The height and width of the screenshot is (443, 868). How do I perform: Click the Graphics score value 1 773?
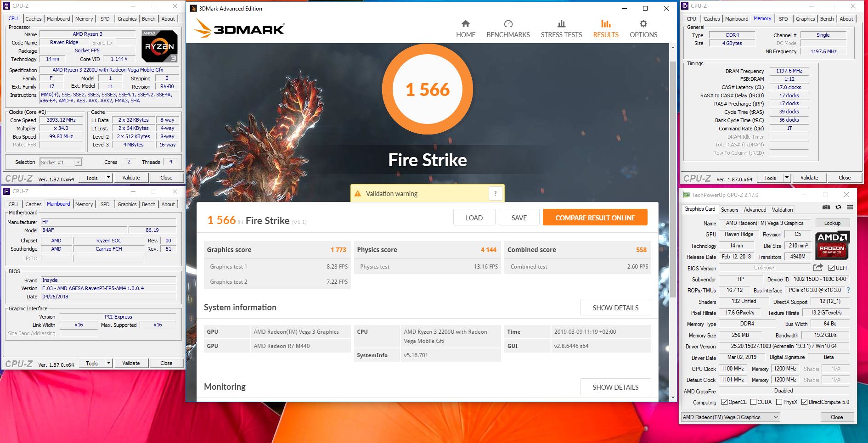(x=338, y=250)
